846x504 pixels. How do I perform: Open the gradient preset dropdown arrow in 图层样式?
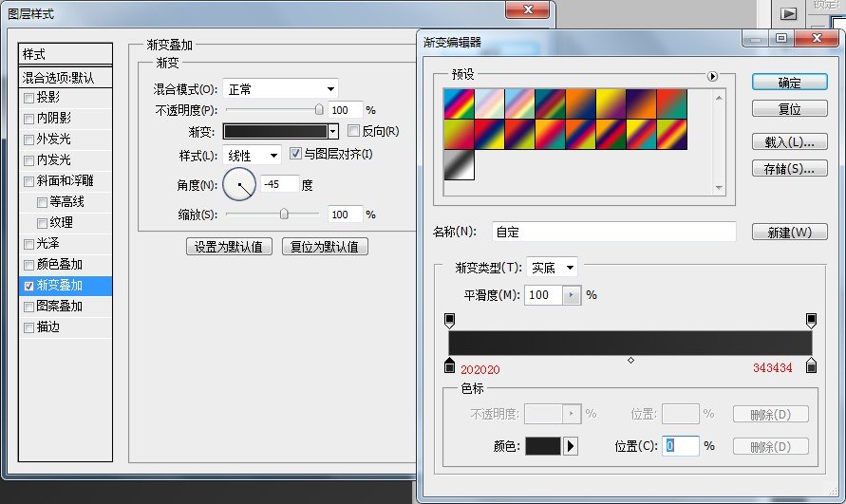(x=333, y=131)
